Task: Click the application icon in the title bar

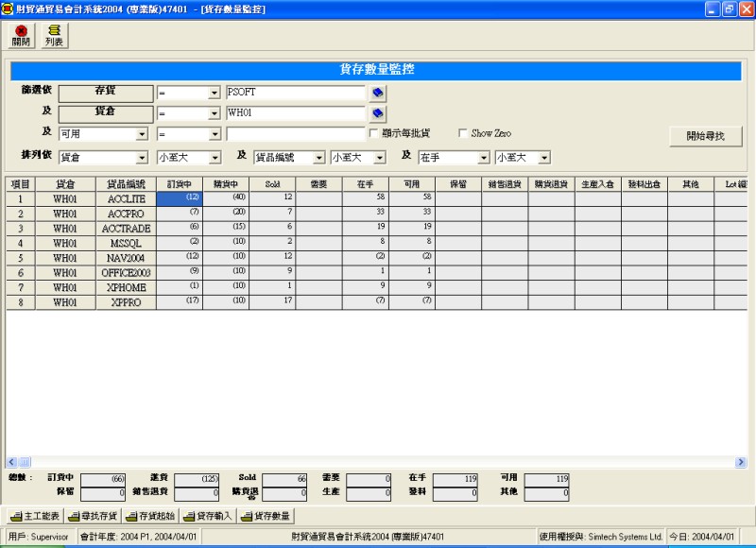Action: click(x=8, y=9)
